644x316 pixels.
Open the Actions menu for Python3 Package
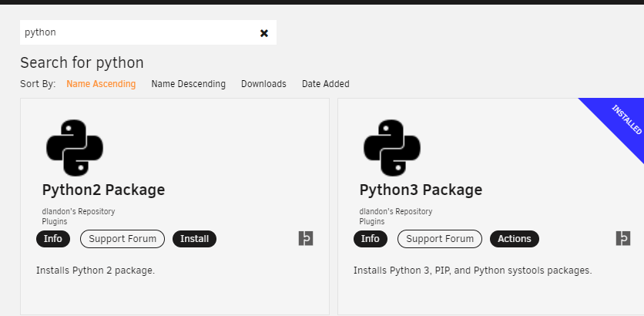click(x=515, y=239)
